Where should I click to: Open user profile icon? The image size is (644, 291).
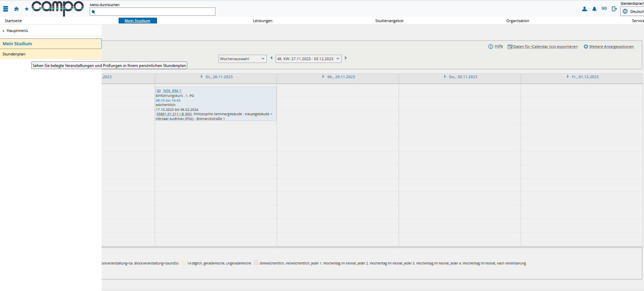point(584,9)
